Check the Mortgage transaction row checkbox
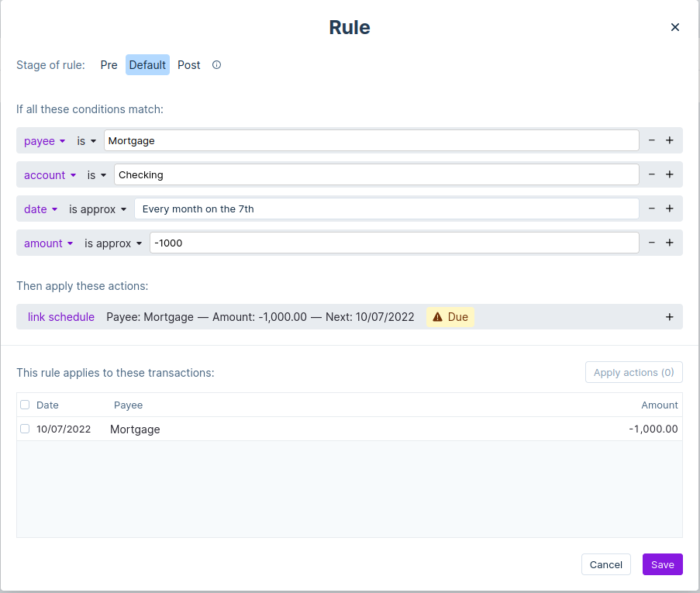The height and width of the screenshot is (593, 700). [x=25, y=429]
